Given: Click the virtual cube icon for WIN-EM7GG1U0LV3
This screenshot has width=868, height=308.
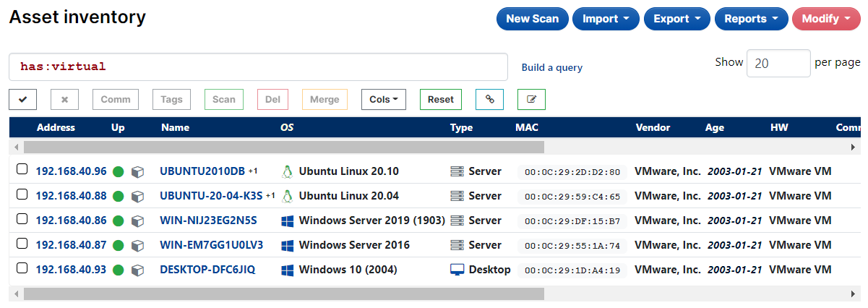Looking at the screenshot, I should click(137, 246).
